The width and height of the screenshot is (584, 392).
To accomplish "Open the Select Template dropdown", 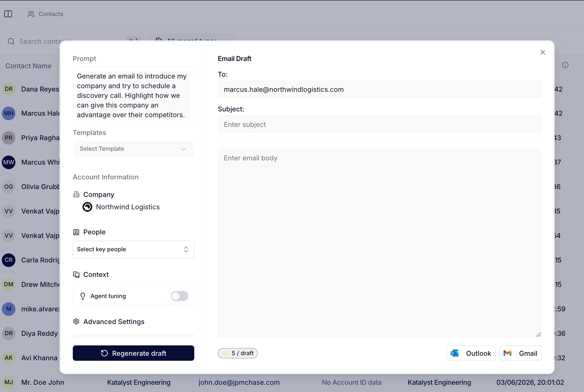I will point(133,149).
